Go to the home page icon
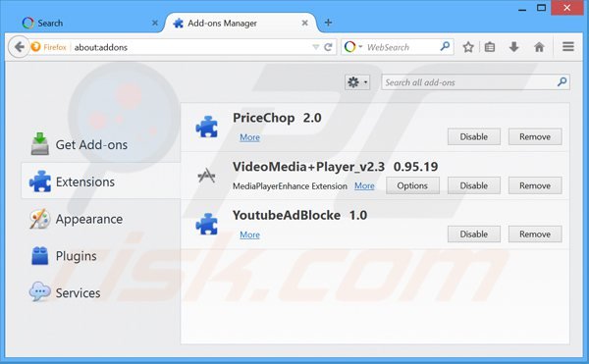This screenshot has width=589, height=364. [539, 47]
